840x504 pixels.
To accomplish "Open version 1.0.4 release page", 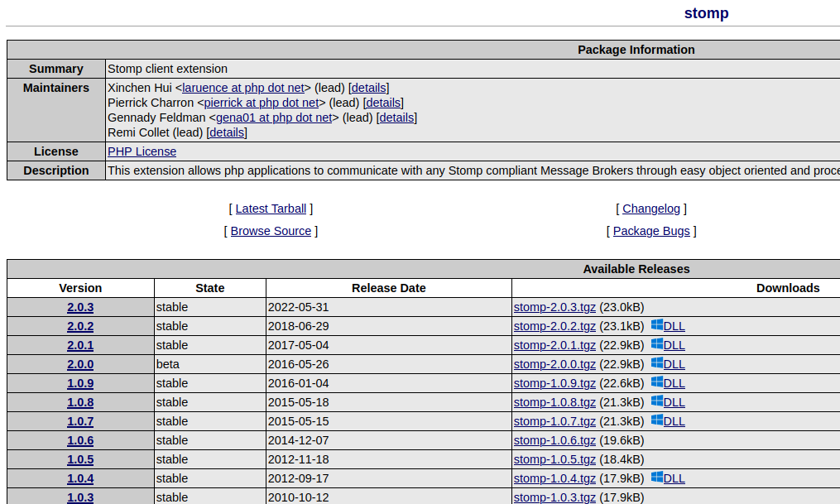I will point(80,478).
